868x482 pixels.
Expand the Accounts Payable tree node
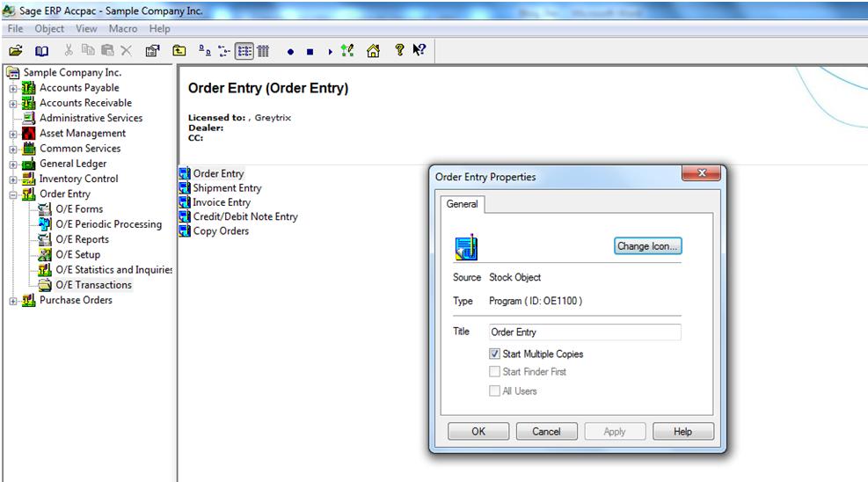tap(12, 88)
